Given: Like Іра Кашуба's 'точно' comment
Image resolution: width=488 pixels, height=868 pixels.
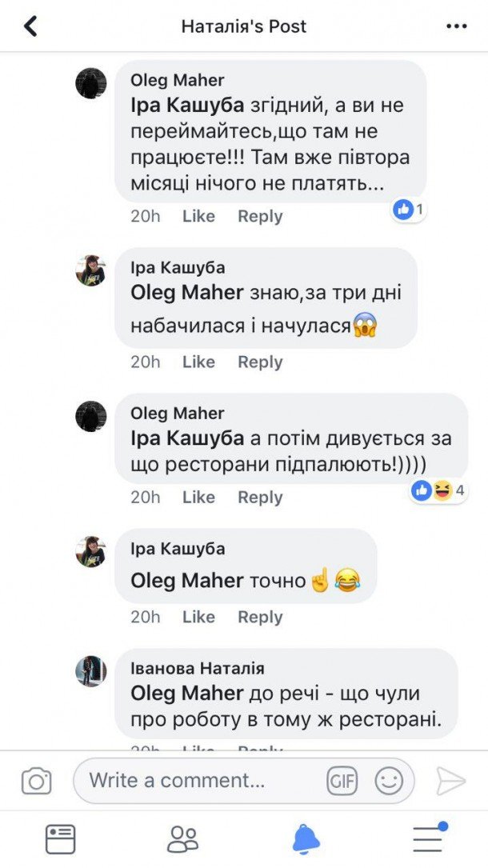Looking at the screenshot, I should (198, 617).
